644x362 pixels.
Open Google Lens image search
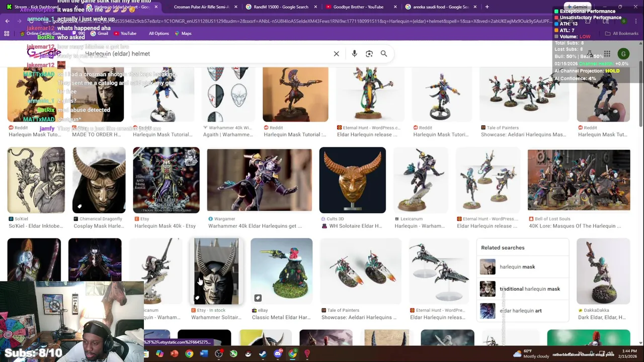point(369,54)
